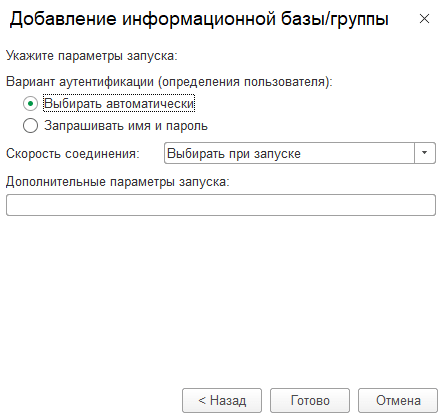Click the Скорость соединения: label
The width and height of the screenshot is (442, 418).
73,153
